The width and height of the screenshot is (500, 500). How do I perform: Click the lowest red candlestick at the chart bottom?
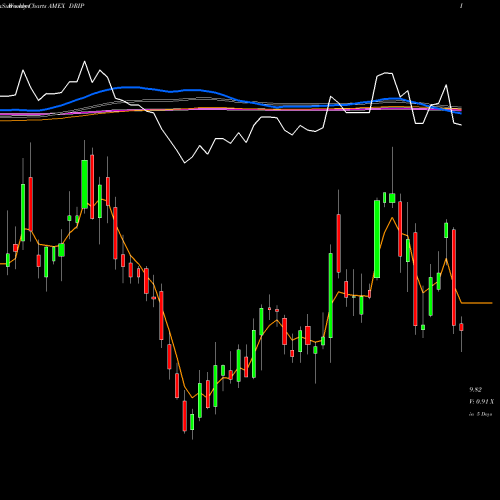(x=185, y=416)
